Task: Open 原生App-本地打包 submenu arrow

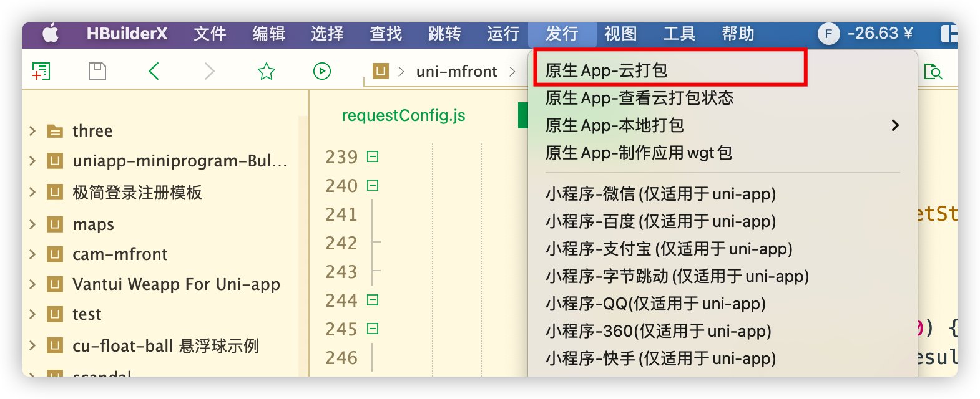Action: tap(895, 125)
